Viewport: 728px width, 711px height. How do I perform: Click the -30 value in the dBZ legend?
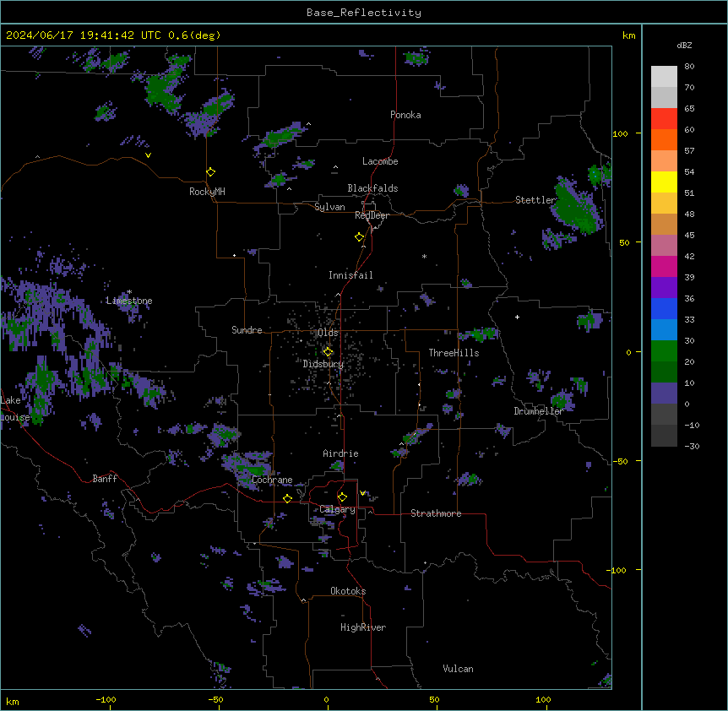(x=692, y=446)
